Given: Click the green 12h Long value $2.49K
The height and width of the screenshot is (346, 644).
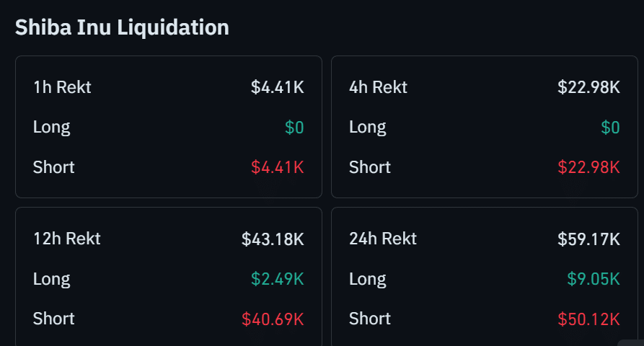Looking at the screenshot, I should pos(278,279).
